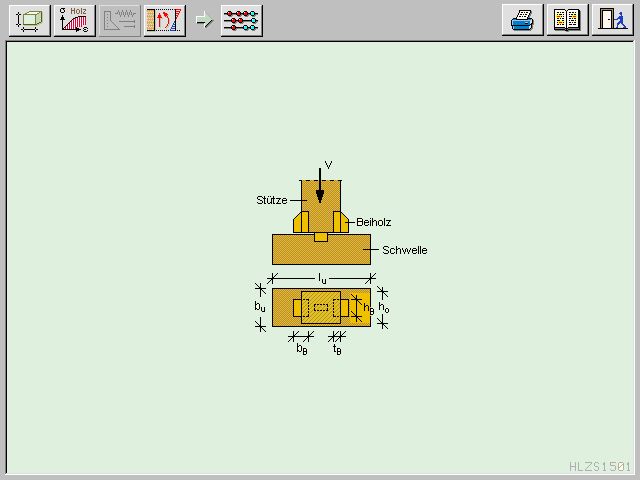
Task: Click the green arrow next-step icon
Action: pos(204,20)
